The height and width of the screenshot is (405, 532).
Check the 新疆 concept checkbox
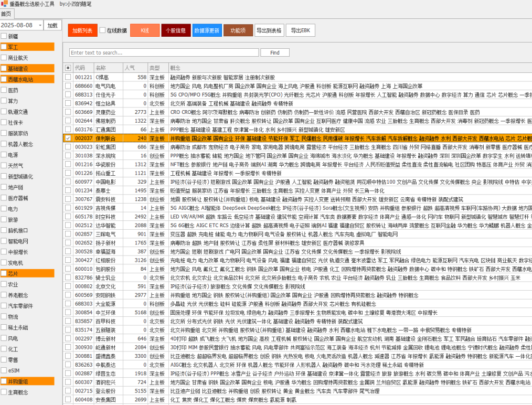tap(4, 36)
